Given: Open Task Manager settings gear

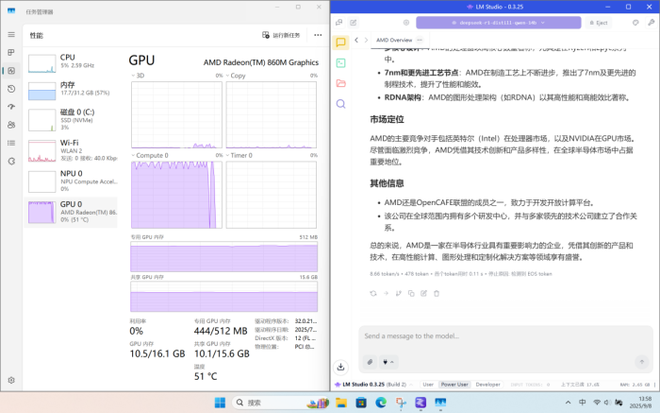Looking at the screenshot, I should coord(11,380).
